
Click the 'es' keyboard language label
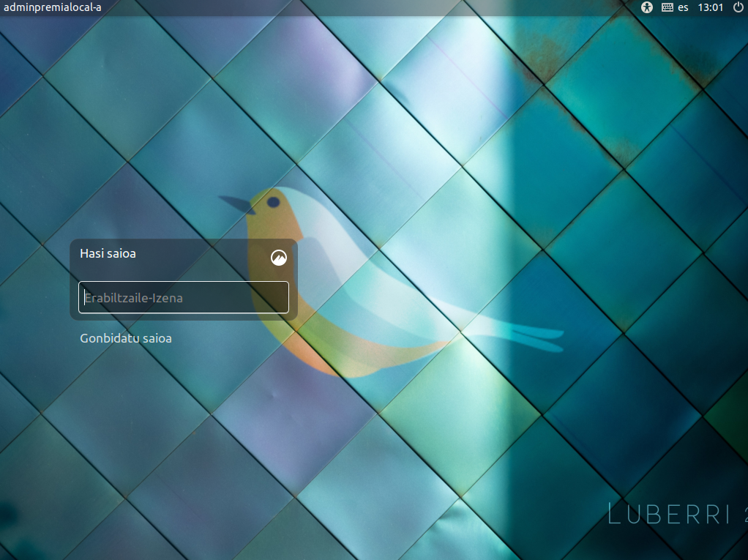(x=683, y=7)
